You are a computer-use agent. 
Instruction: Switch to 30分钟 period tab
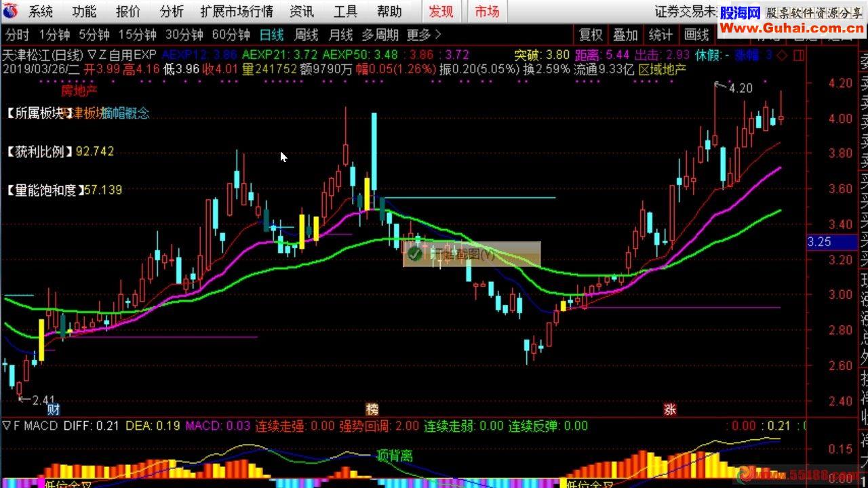click(184, 35)
